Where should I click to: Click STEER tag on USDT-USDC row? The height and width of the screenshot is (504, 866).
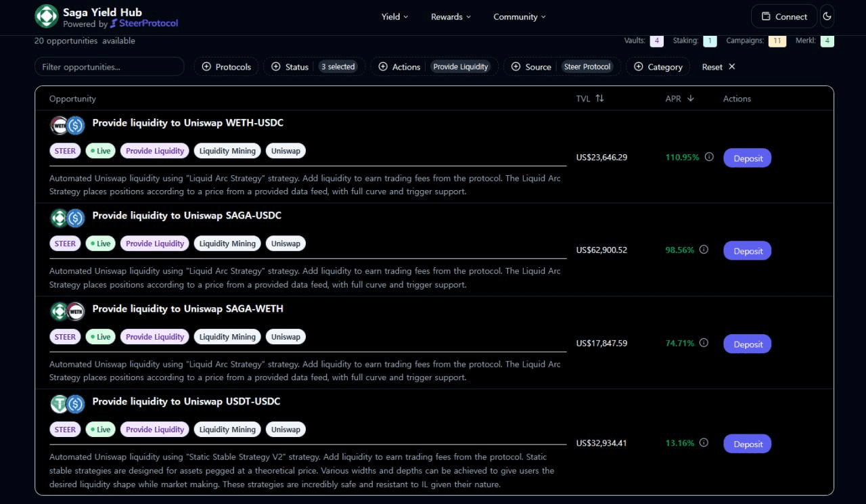click(x=65, y=430)
